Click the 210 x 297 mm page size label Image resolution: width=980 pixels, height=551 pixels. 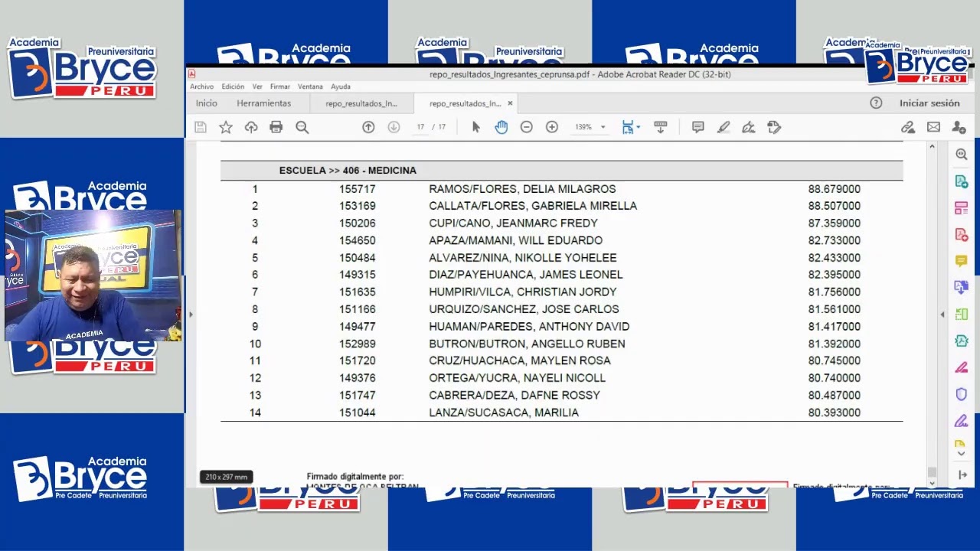point(227,477)
